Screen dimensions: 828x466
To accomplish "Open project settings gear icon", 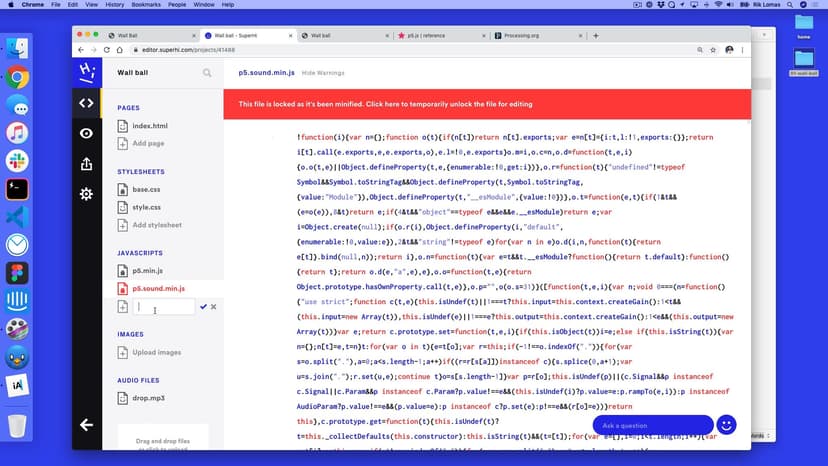I will pos(86,194).
